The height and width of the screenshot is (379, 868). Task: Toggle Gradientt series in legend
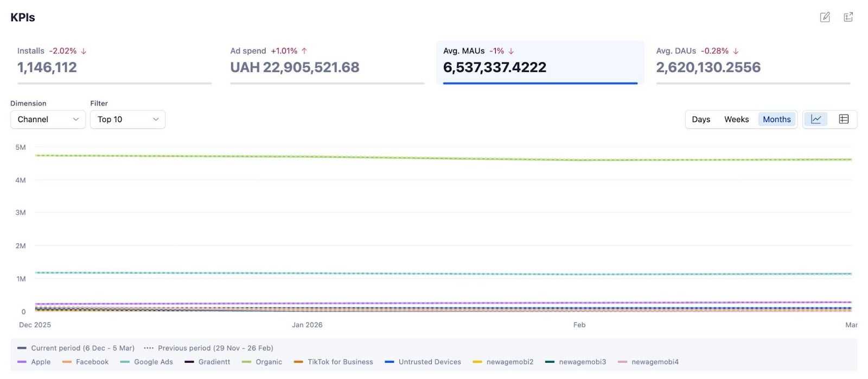click(207, 362)
